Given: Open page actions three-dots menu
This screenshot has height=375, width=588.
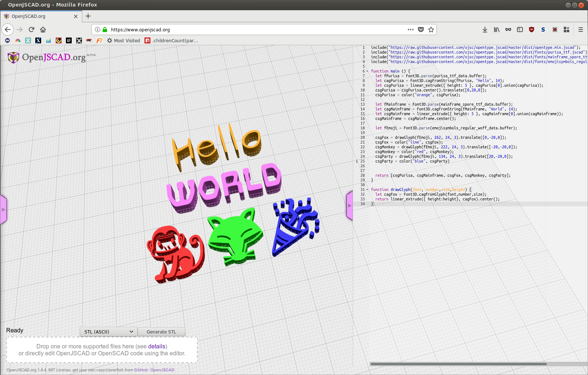Looking at the screenshot, I should pyautogui.click(x=411, y=30).
